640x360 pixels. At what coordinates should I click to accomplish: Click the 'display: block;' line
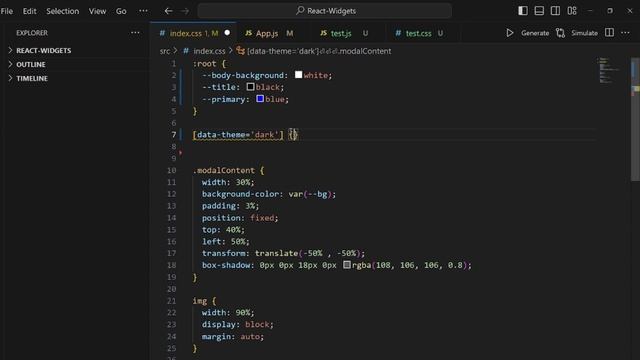[238, 324]
